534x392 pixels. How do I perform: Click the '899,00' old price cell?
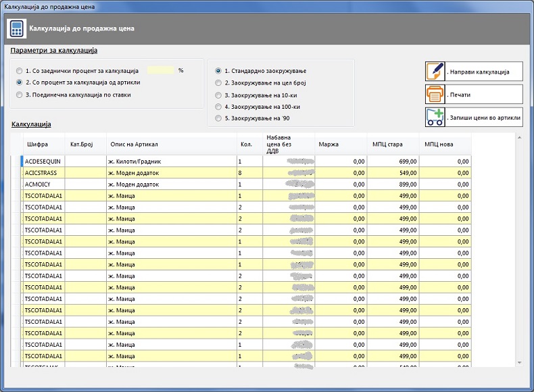pyautogui.click(x=393, y=185)
